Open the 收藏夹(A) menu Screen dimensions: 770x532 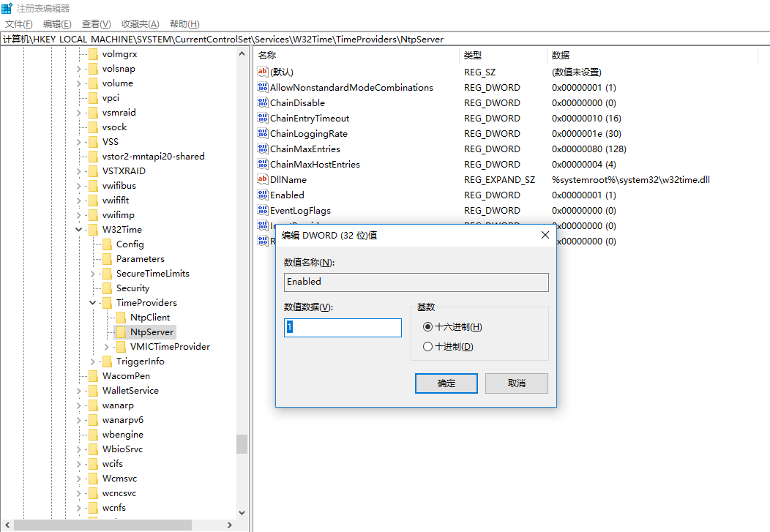[x=140, y=24]
